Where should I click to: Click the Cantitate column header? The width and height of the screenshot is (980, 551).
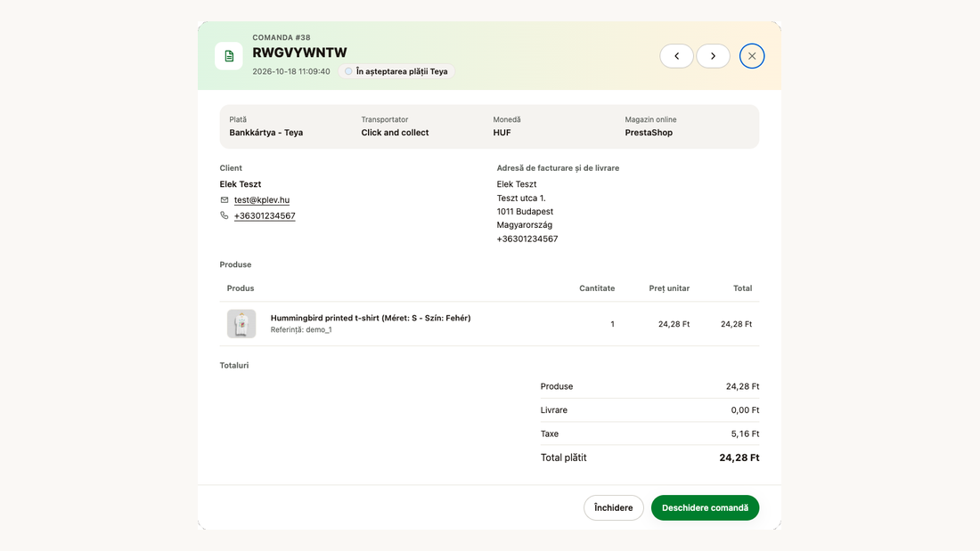coord(597,288)
